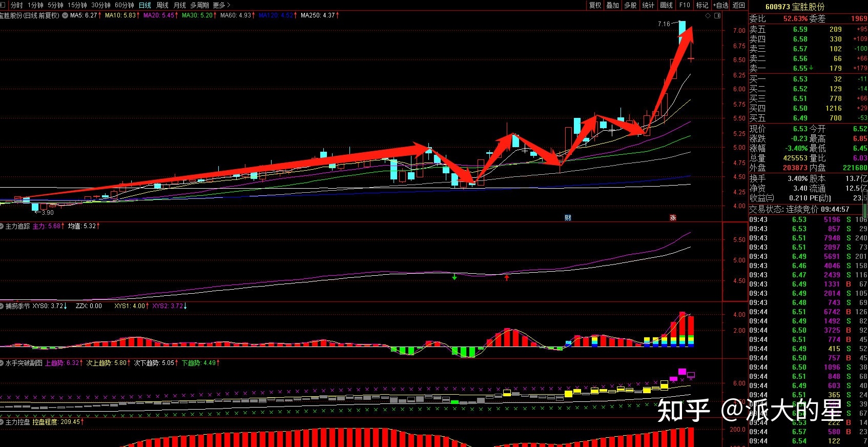Expand the 捕捞季节 indicator options
The image size is (868, 447).
point(3,306)
